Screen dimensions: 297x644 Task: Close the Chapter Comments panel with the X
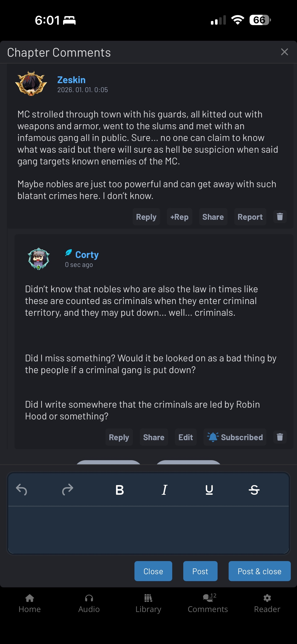[x=284, y=52]
